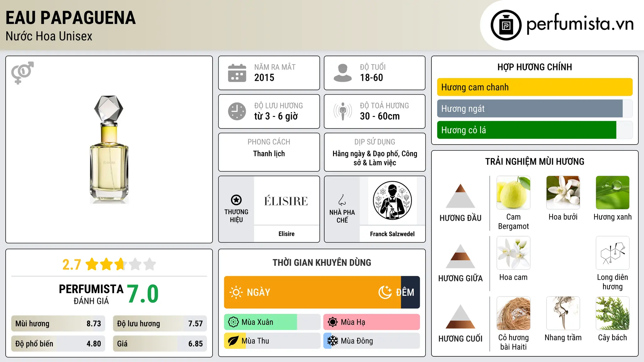Viewport: 644px width, 362px height.
Task: Click the HỢP HƯƠNG CHÍNH heading
Action: [x=535, y=67]
